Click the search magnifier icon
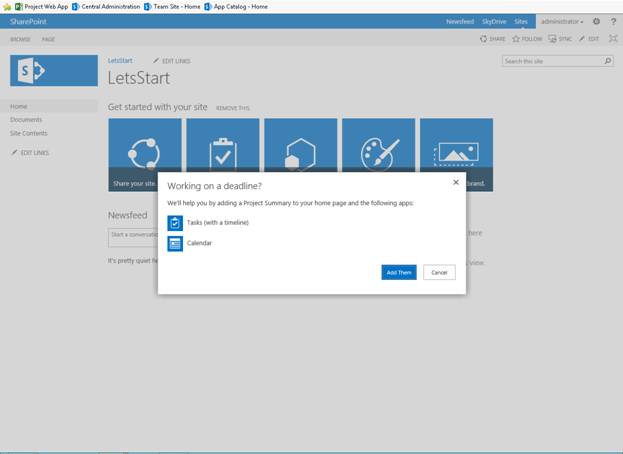 pyautogui.click(x=608, y=61)
